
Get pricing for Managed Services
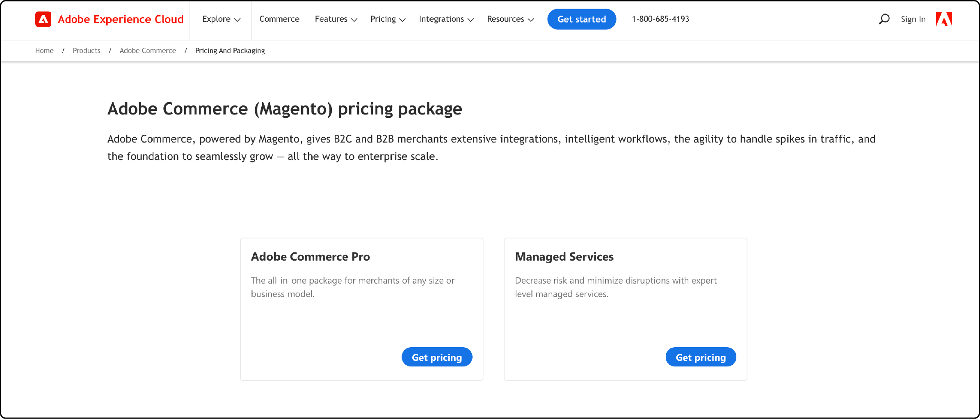(701, 357)
